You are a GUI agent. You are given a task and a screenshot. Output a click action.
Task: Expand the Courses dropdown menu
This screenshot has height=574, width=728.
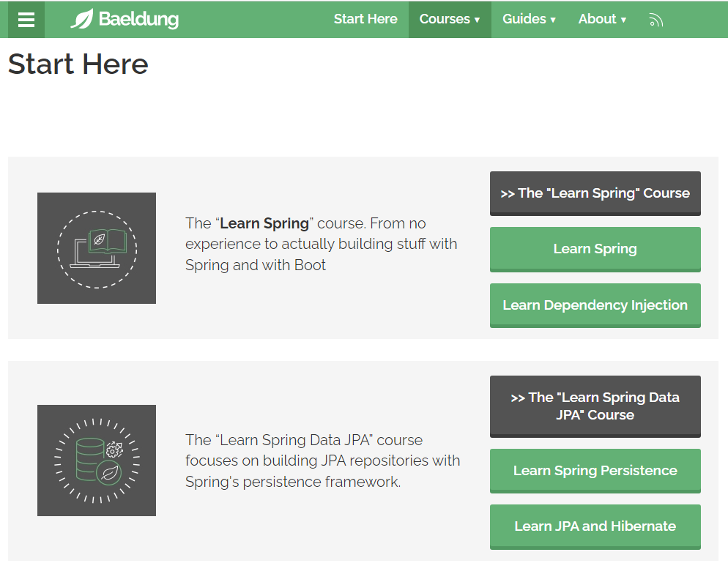(450, 19)
